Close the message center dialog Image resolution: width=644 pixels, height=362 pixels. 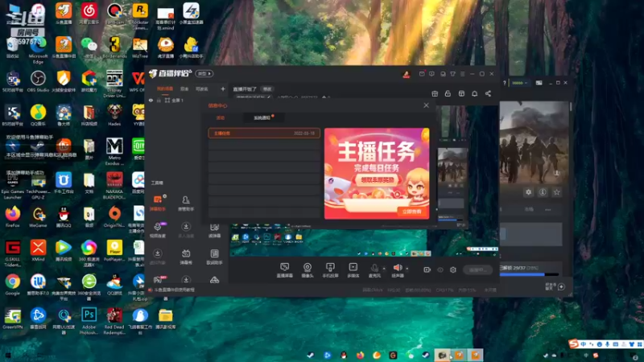[426, 105]
